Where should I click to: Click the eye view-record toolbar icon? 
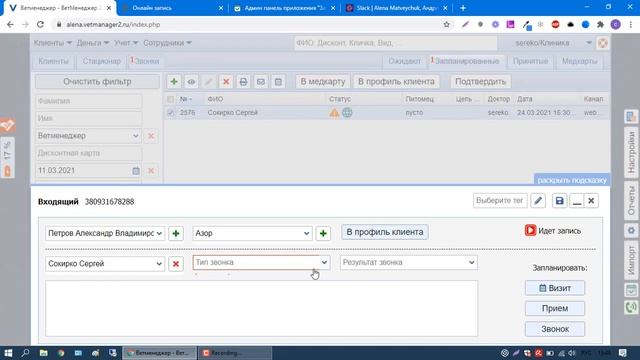pyautogui.click(x=191, y=82)
